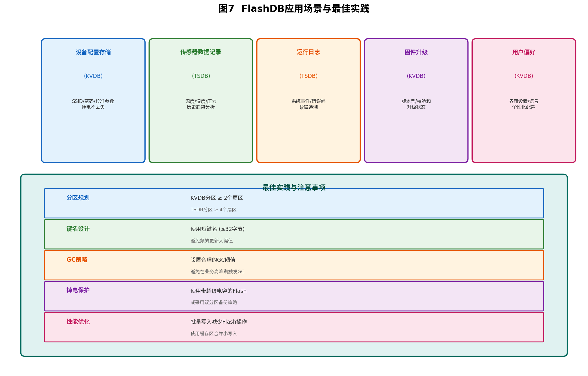Select the '固件升级' card heading

click(416, 52)
